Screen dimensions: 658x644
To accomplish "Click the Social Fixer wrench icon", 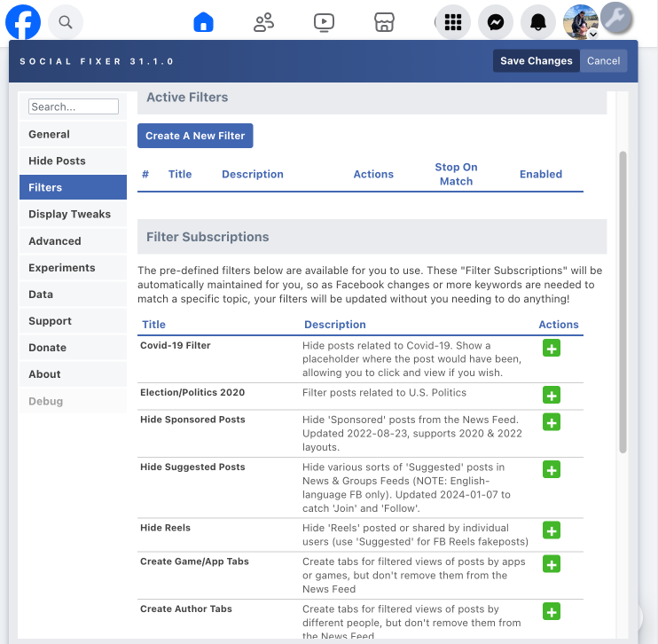I will pyautogui.click(x=615, y=17).
